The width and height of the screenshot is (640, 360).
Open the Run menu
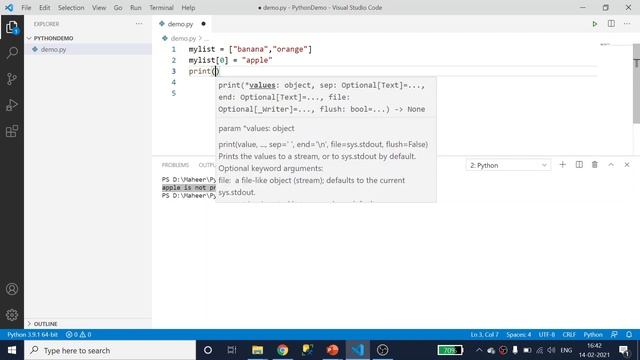(136, 8)
